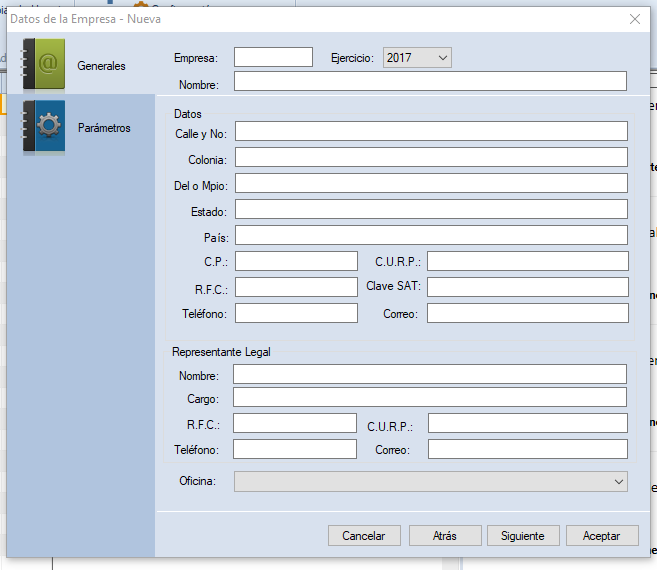Click the Generales notebook icon
The width and height of the screenshot is (657, 570).
(x=44, y=65)
